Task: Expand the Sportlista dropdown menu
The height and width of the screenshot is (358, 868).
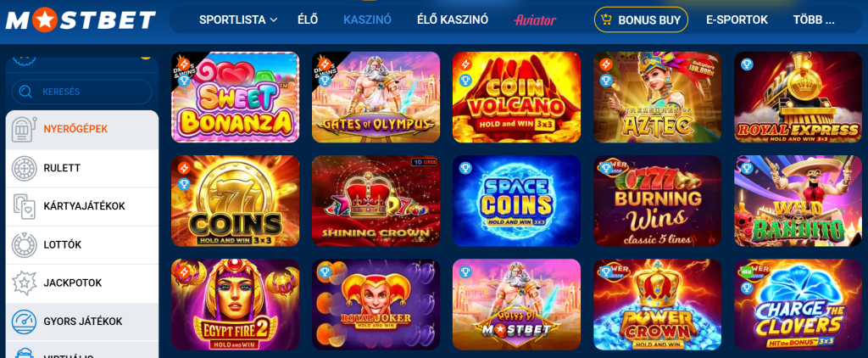Action: (x=238, y=20)
